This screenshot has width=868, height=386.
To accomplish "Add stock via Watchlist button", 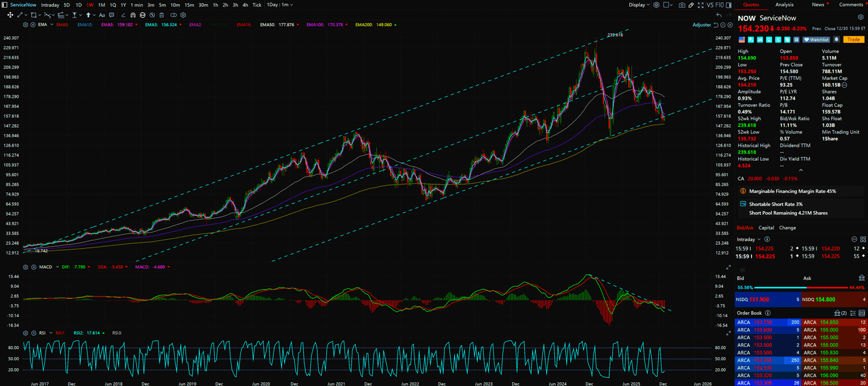I will [x=816, y=40].
